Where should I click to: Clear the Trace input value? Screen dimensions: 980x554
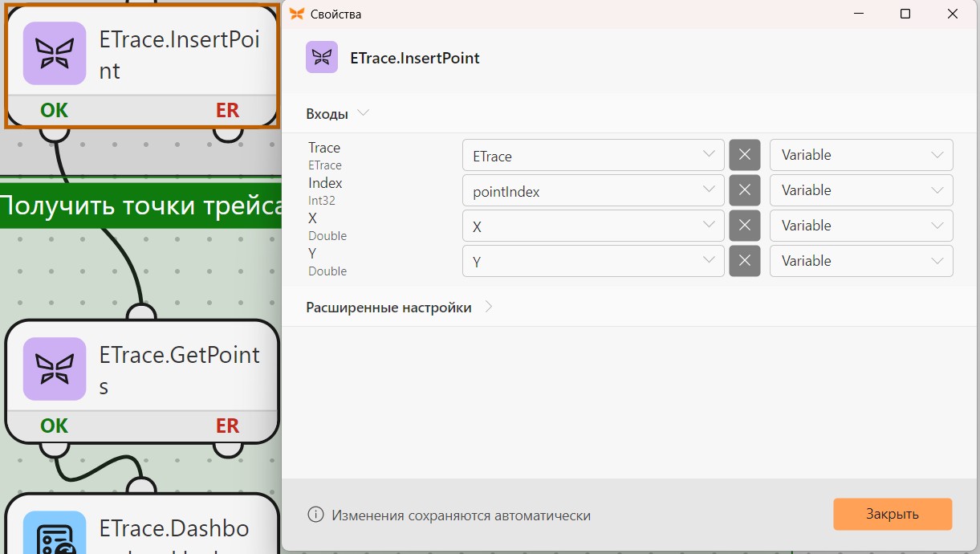(x=744, y=155)
